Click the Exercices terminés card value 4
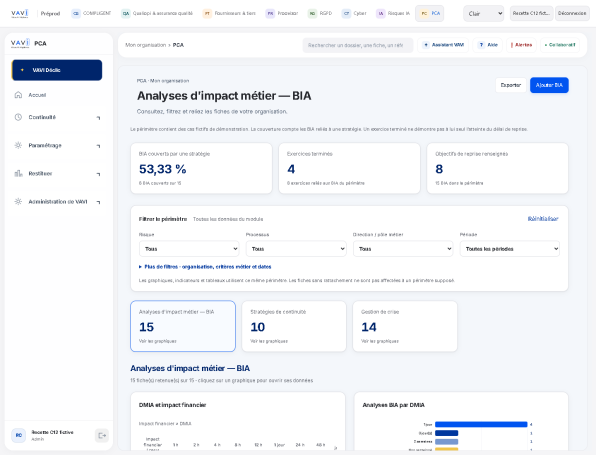 point(291,169)
